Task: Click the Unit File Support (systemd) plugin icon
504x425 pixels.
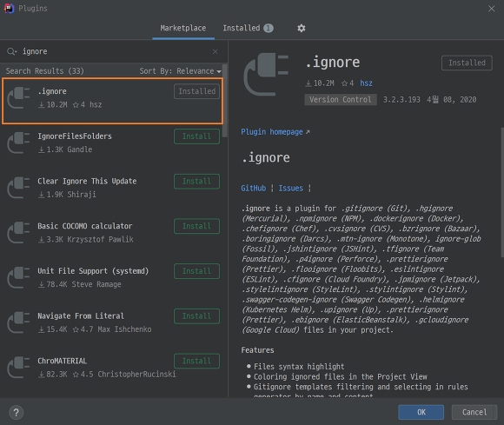Action: 18,278
